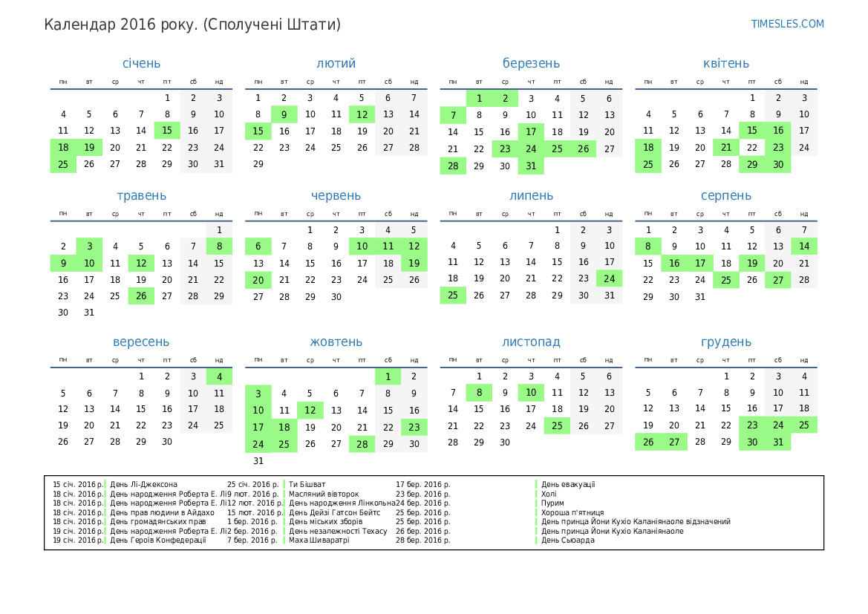
Task: Click the грудень month heading
Action: (725, 342)
